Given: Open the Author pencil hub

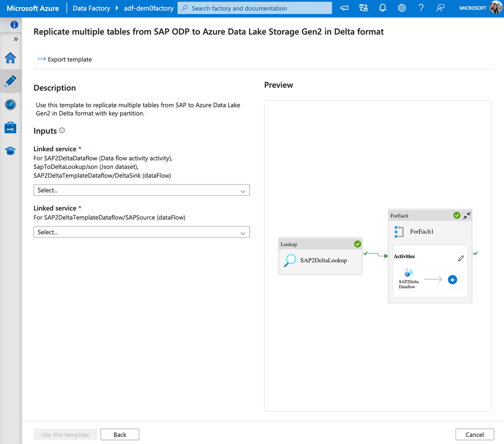Looking at the screenshot, I should (x=10, y=81).
